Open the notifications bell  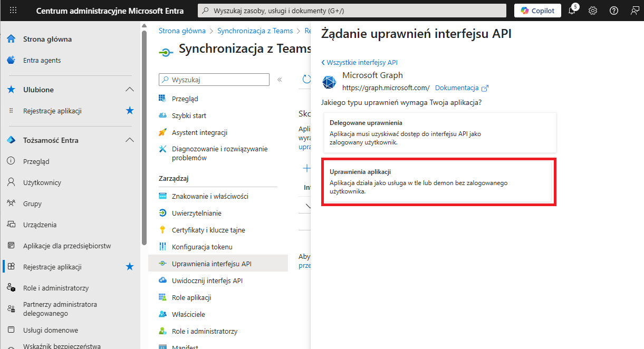tap(572, 11)
